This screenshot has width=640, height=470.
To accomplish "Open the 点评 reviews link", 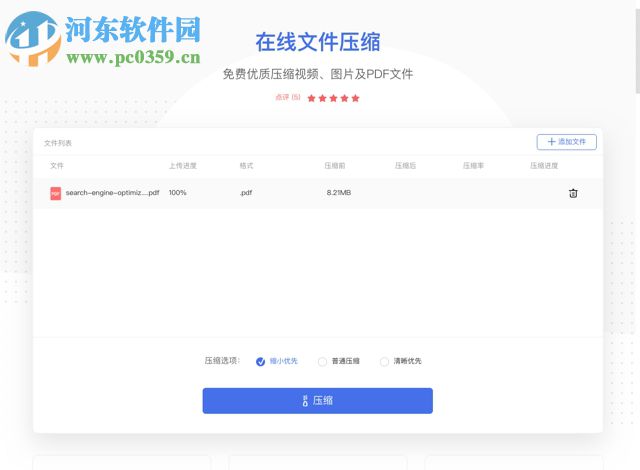I will coord(288,97).
